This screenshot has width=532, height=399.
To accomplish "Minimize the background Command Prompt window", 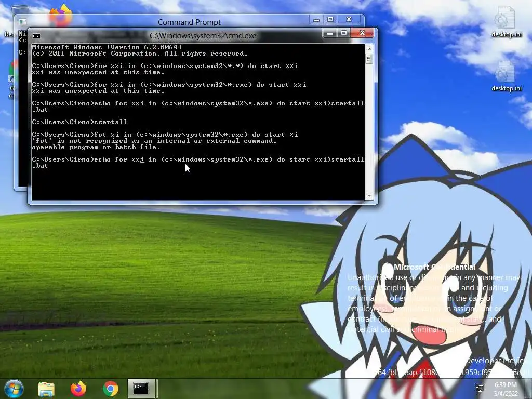I will point(316,20).
